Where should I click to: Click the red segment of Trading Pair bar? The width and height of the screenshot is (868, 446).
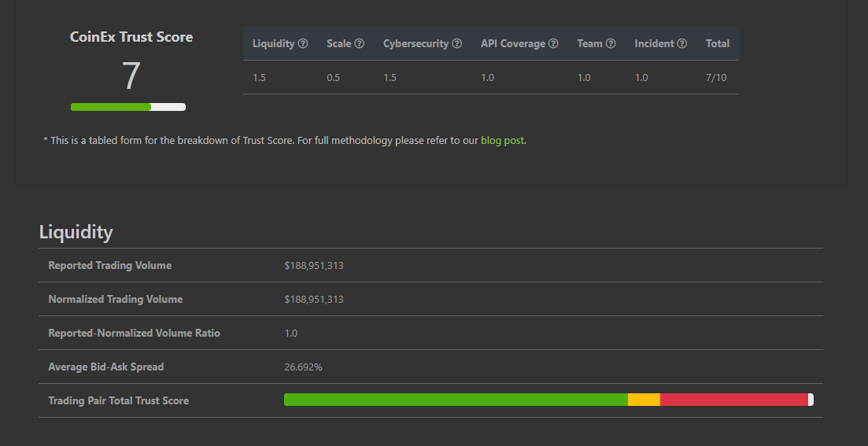[734, 400]
